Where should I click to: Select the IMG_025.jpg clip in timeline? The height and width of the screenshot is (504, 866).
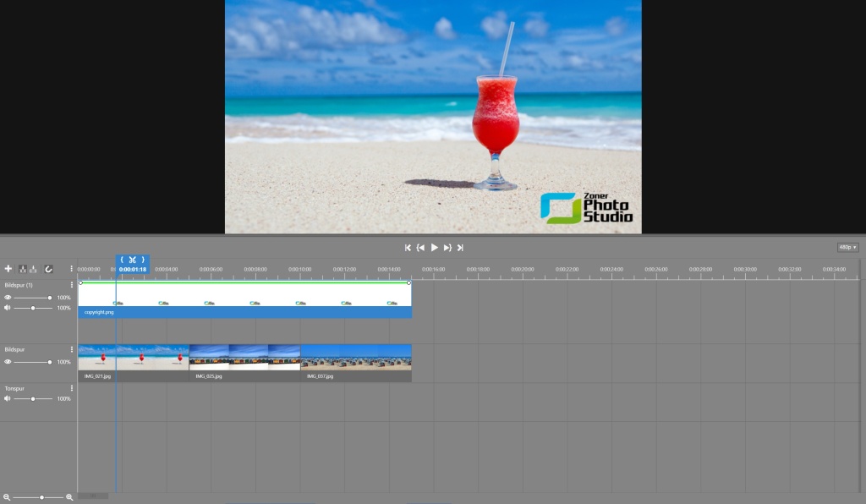pos(244,358)
